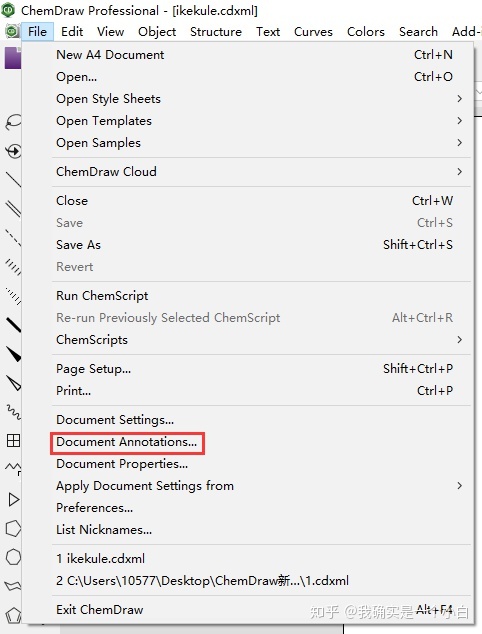Open the File menu
The width and height of the screenshot is (482, 634).
click(x=38, y=32)
